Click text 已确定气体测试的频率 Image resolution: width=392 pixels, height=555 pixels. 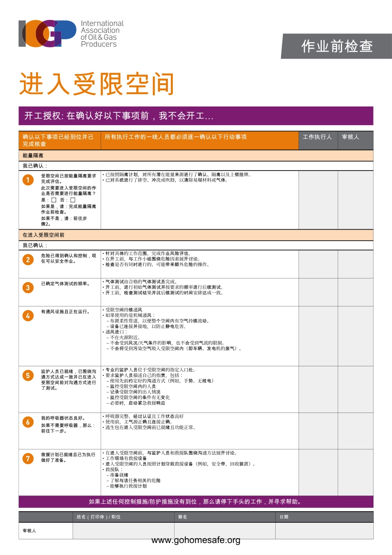(65, 284)
